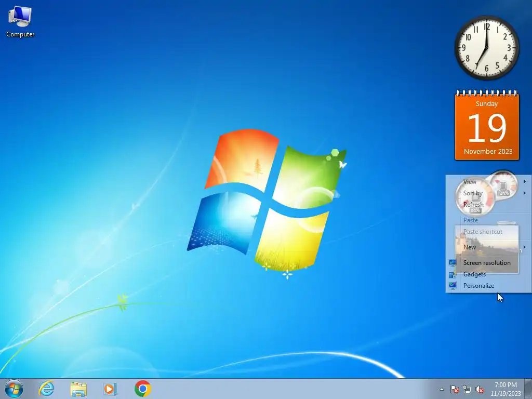The height and width of the screenshot is (399, 532).
Task: Click the analog clock gadget
Action: point(486,47)
